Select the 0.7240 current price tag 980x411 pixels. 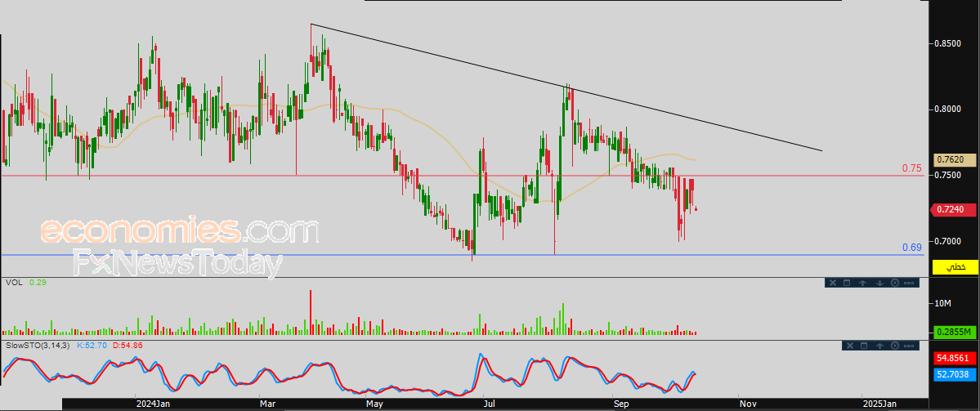click(x=953, y=210)
